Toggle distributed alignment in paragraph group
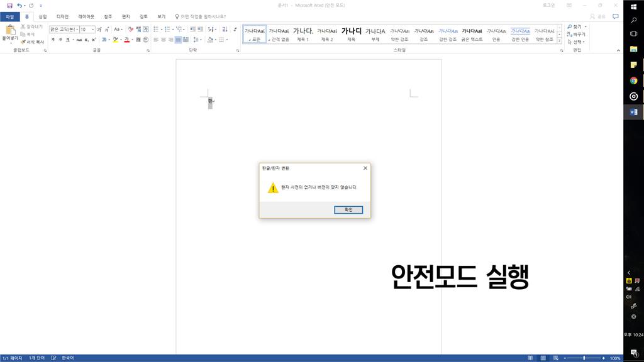 (186, 40)
